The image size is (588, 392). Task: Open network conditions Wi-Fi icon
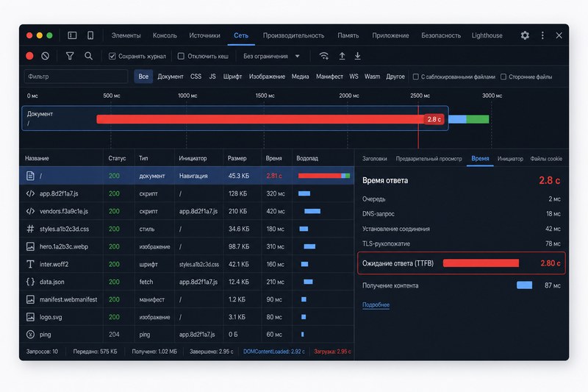pyautogui.click(x=324, y=56)
